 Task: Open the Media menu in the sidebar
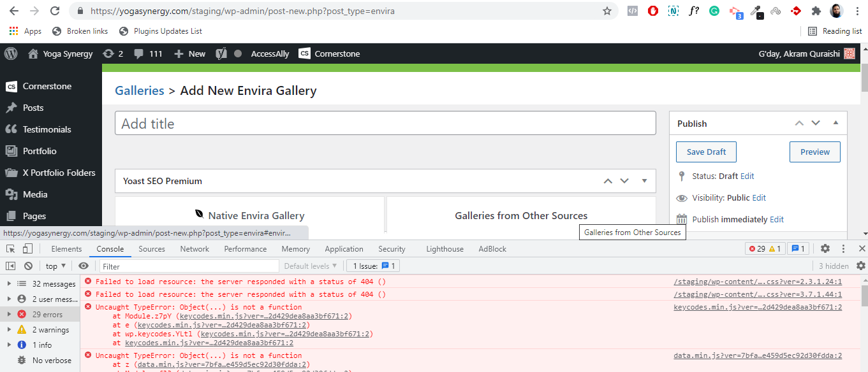pos(34,194)
